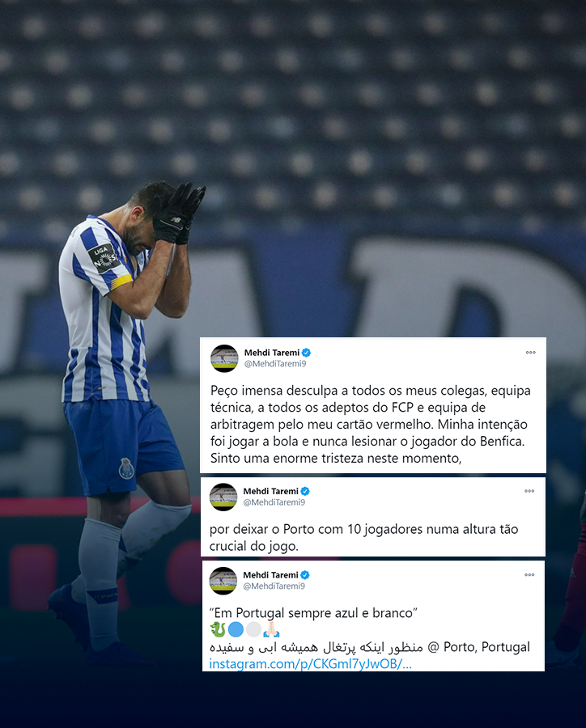Click the tweet text about 10 jogadores
The image size is (586, 728).
(x=363, y=538)
